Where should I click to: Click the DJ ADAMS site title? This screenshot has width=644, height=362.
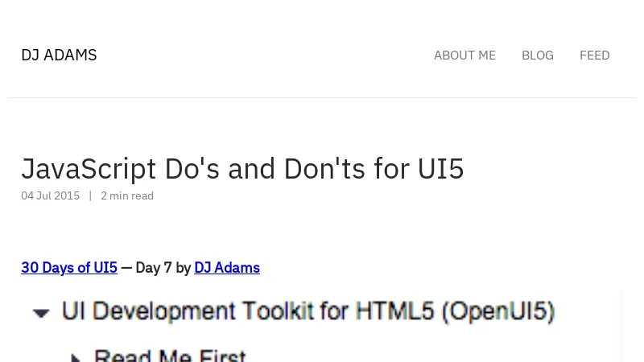[59, 56]
